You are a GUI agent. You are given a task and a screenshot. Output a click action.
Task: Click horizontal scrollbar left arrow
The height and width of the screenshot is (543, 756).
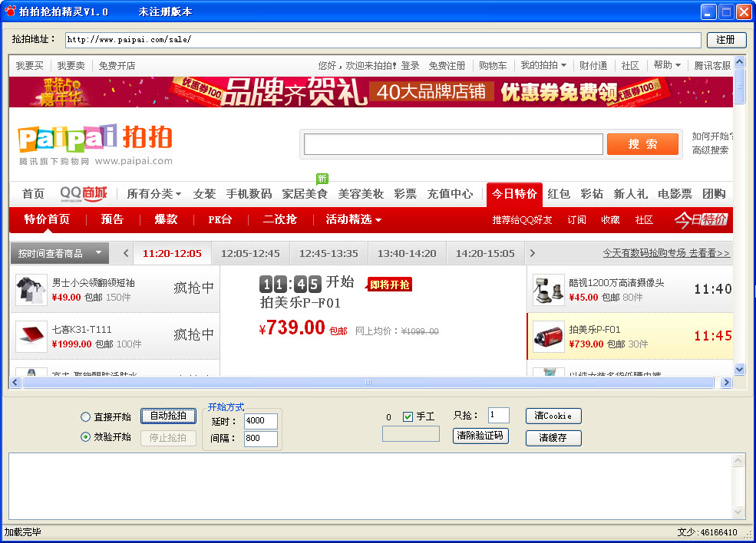pos(15,382)
